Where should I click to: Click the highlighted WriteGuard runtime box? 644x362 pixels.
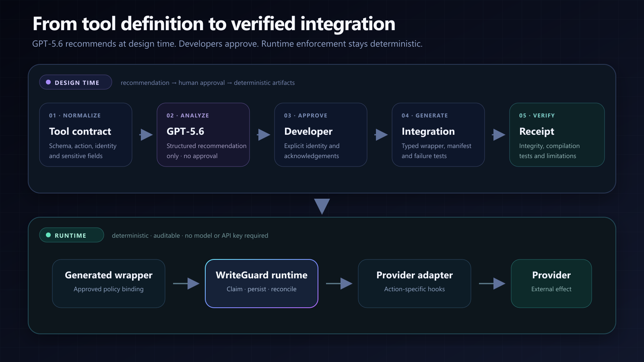pyautogui.click(x=262, y=284)
